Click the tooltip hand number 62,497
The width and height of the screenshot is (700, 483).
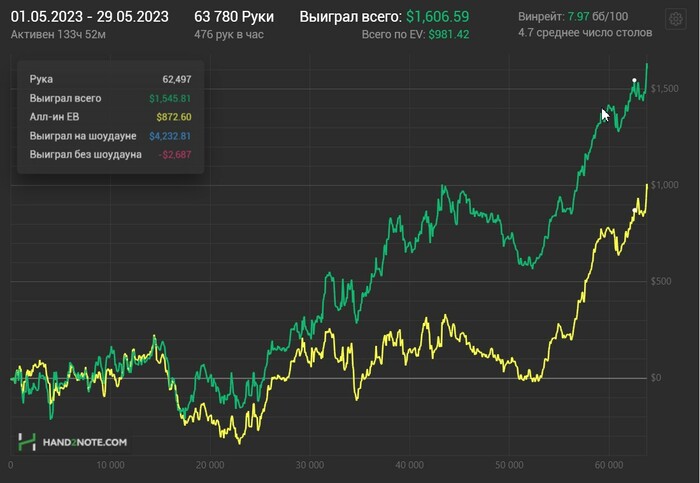click(x=177, y=79)
